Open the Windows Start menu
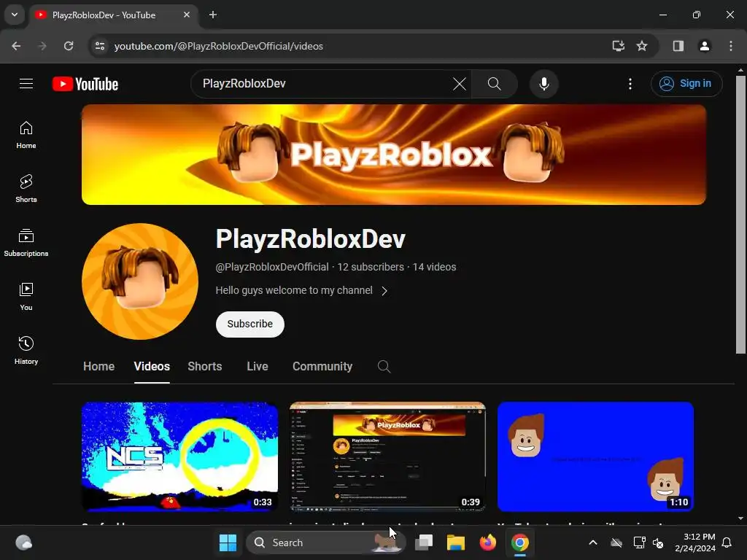This screenshot has width=747, height=560. point(228,542)
